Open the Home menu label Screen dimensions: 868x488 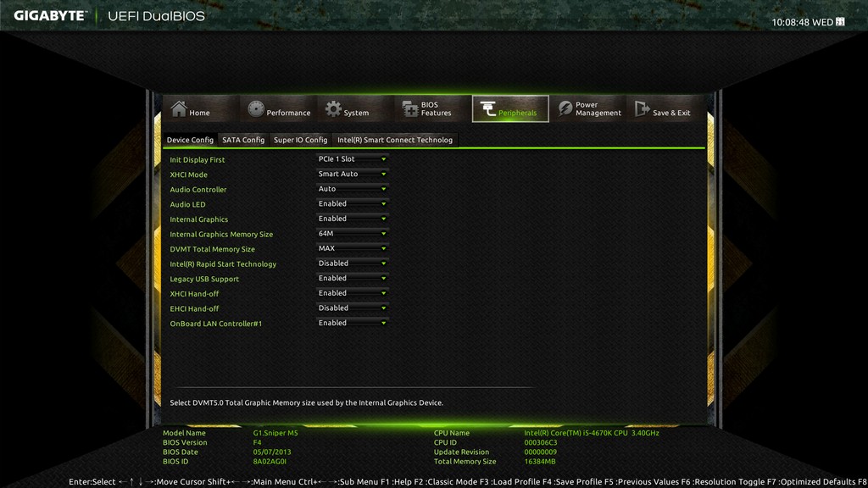pos(199,113)
